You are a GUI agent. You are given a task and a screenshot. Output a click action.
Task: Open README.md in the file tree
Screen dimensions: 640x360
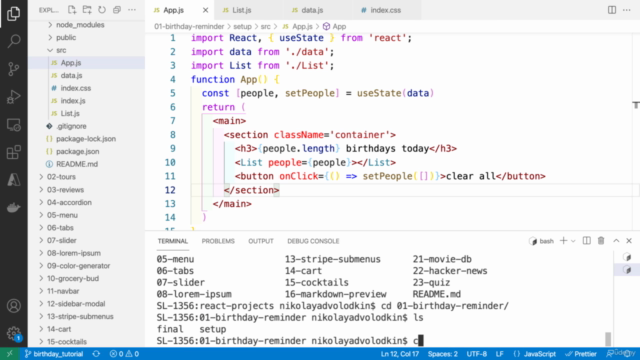(77, 164)
